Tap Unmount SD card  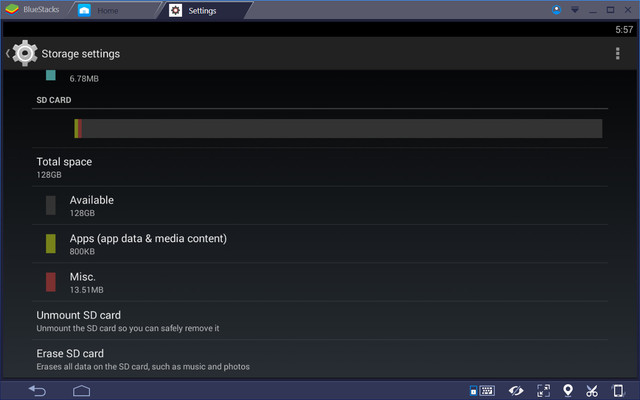pos(320,321)
